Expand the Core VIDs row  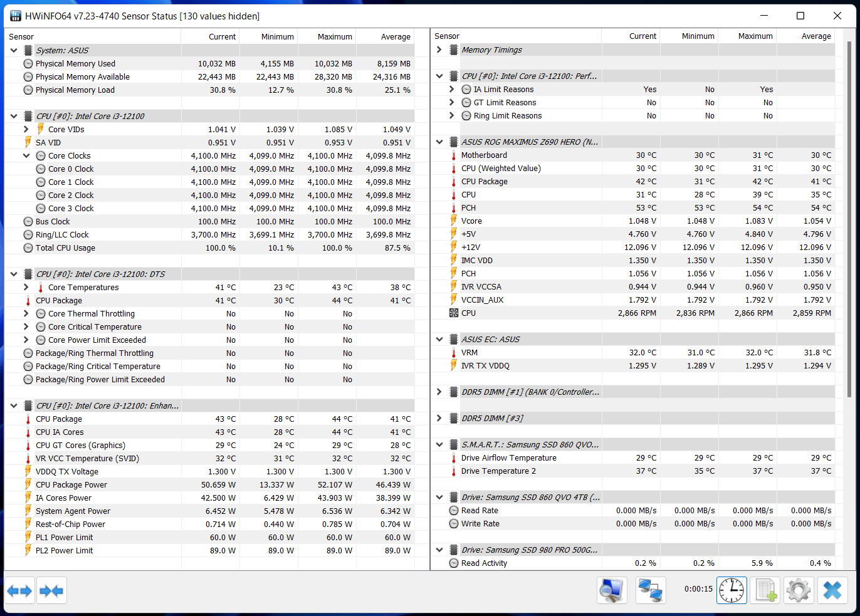tap(26, 129)
